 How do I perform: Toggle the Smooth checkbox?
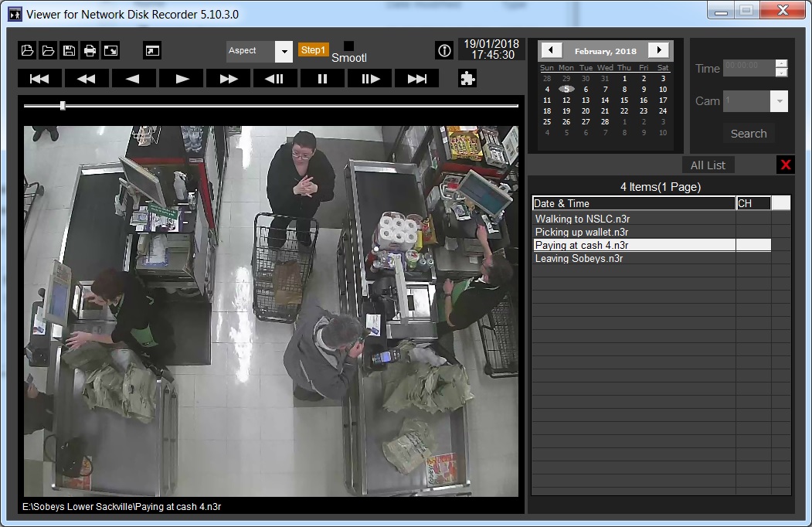pos(348,46)
